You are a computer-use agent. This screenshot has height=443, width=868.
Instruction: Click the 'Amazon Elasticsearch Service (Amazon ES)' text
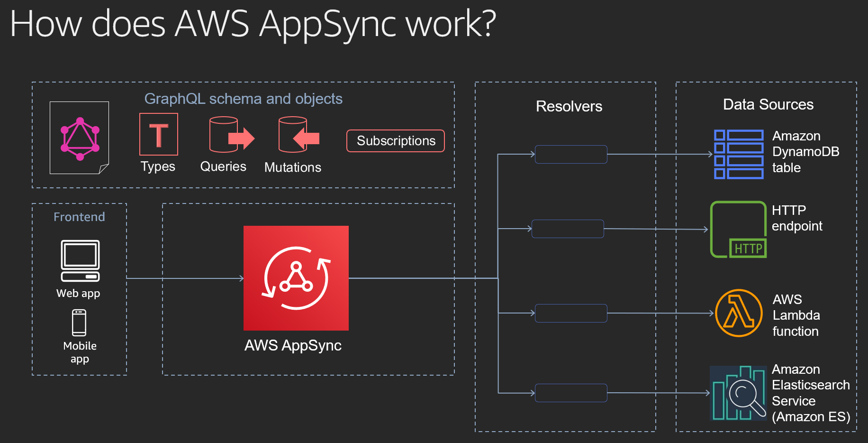tap(811, 393)
